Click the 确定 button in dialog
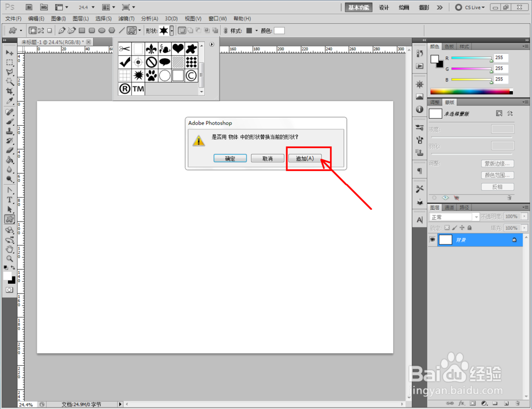This screenshot has width=532, height=409. (x=230, y=158)
